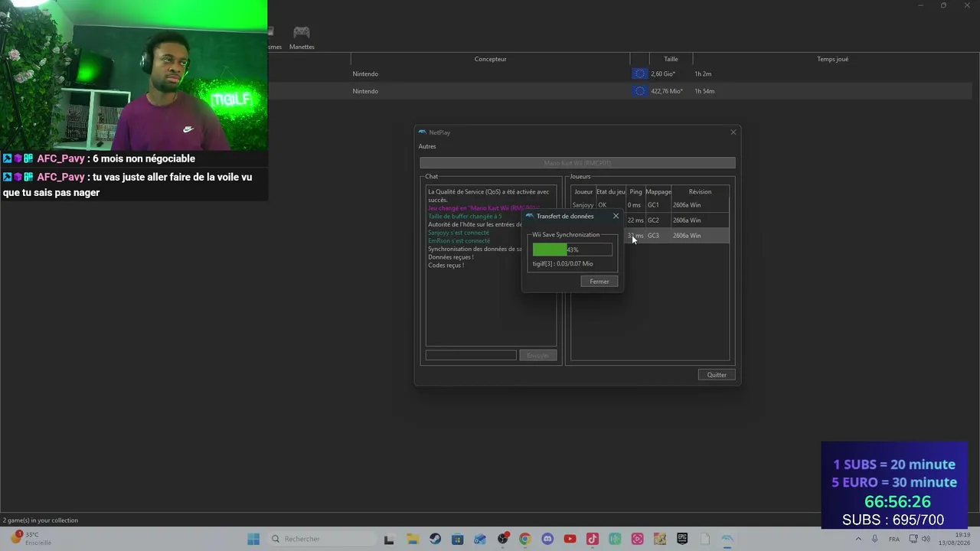Open the Manettes controller settings icon
Screen dimensions: 980x551
302,37
